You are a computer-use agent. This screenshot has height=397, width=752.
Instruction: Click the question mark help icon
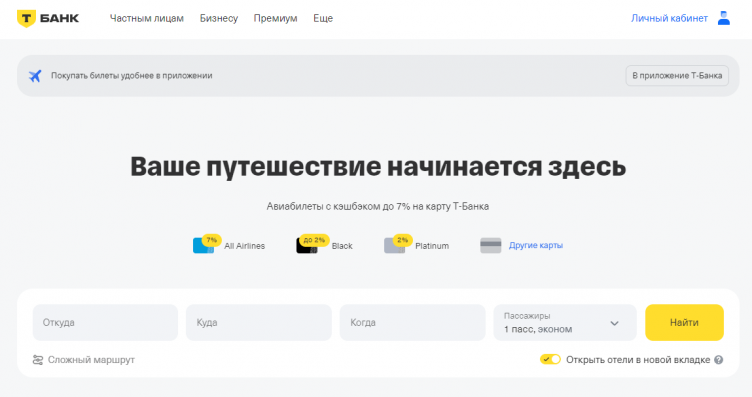pos(718,360)
